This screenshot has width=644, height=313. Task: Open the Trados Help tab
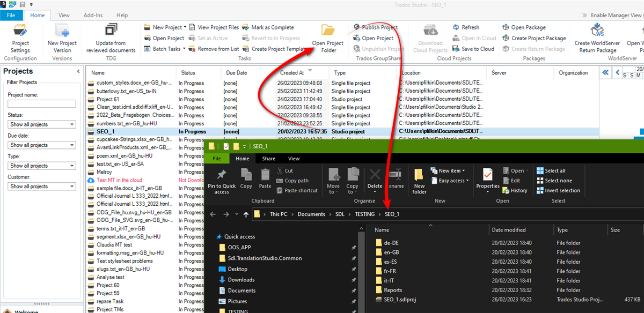coord(122,16)
